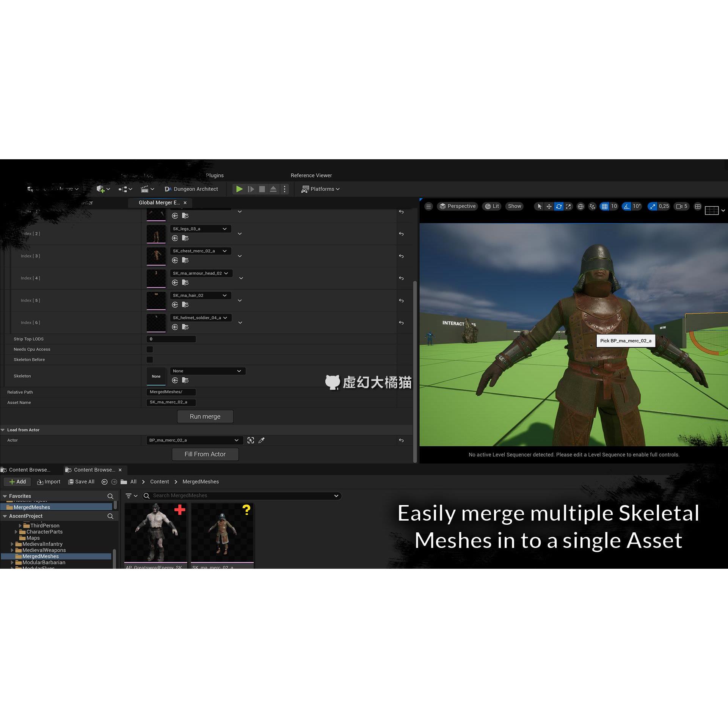Click the Skip/Advance frame button in the toolbar
This screenshot has width=728, height=728.
(x=251, y=189)
